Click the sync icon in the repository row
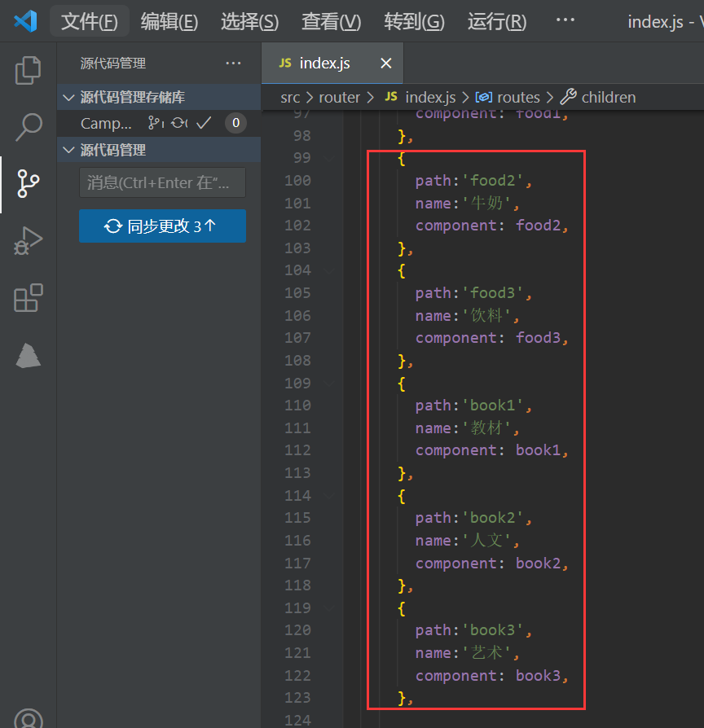Viewport: 704px width, 728px height. tap(179, 123)
